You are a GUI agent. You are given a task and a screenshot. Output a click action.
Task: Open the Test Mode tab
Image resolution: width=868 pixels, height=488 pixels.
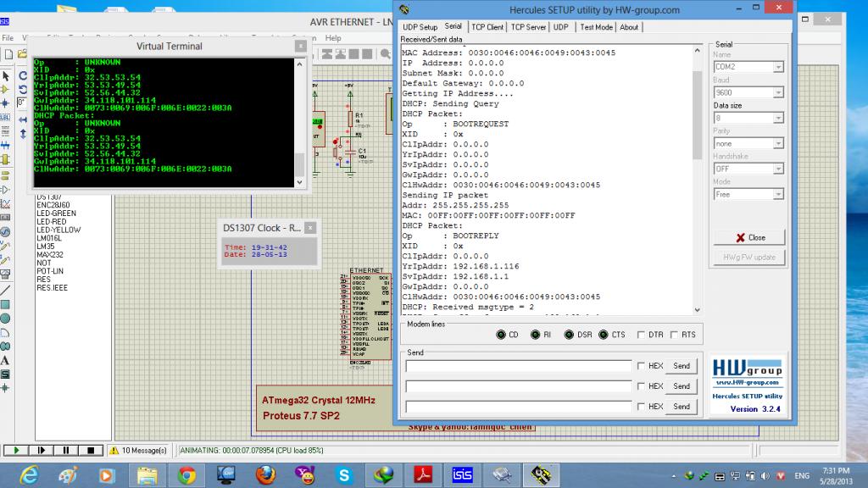(x=596, y=27)
